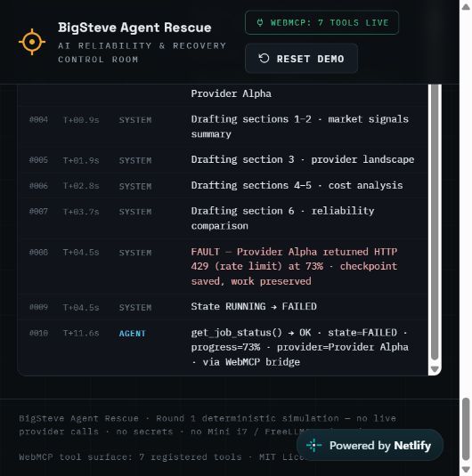The width and height of the screenshot is (472, 476).
Task: Click log entry number #010
Action: [38, 334]
